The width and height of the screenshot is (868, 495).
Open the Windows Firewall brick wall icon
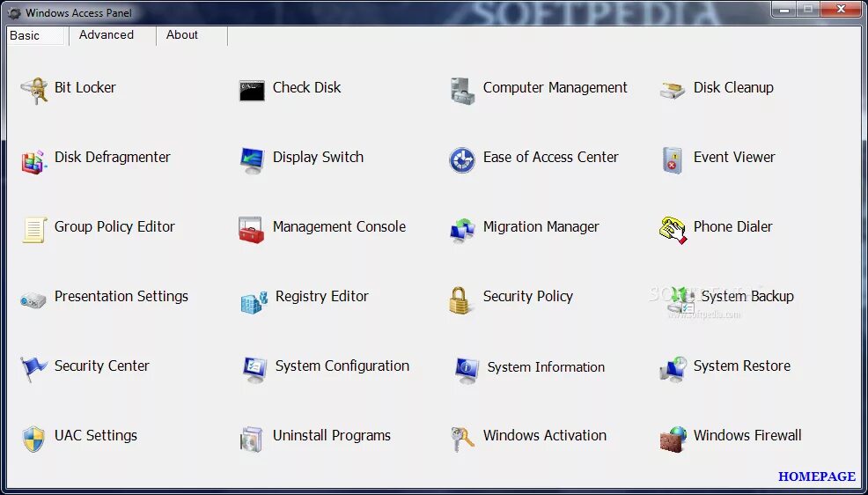[673, 440]
